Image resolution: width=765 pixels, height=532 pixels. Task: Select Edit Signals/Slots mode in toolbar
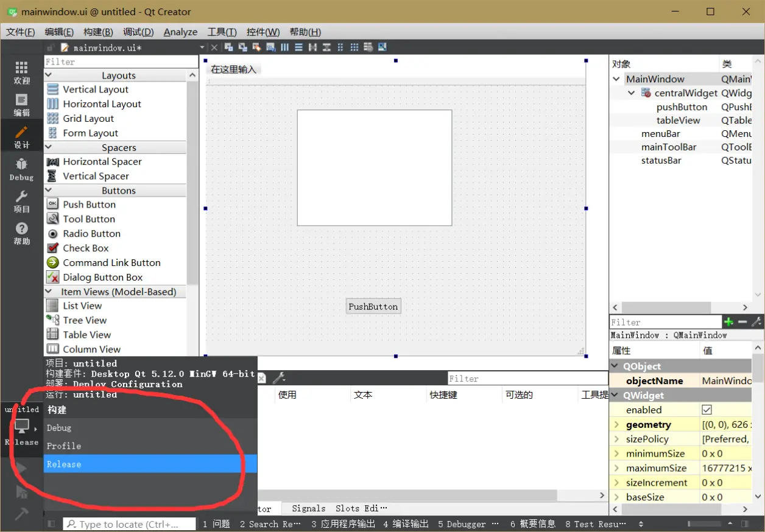point(243,47)
